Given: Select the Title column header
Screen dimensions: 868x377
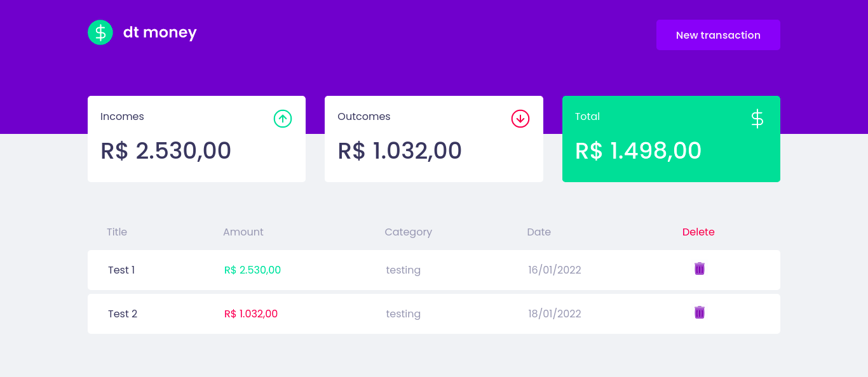Looking at the screenshot, I should point(117,232).
